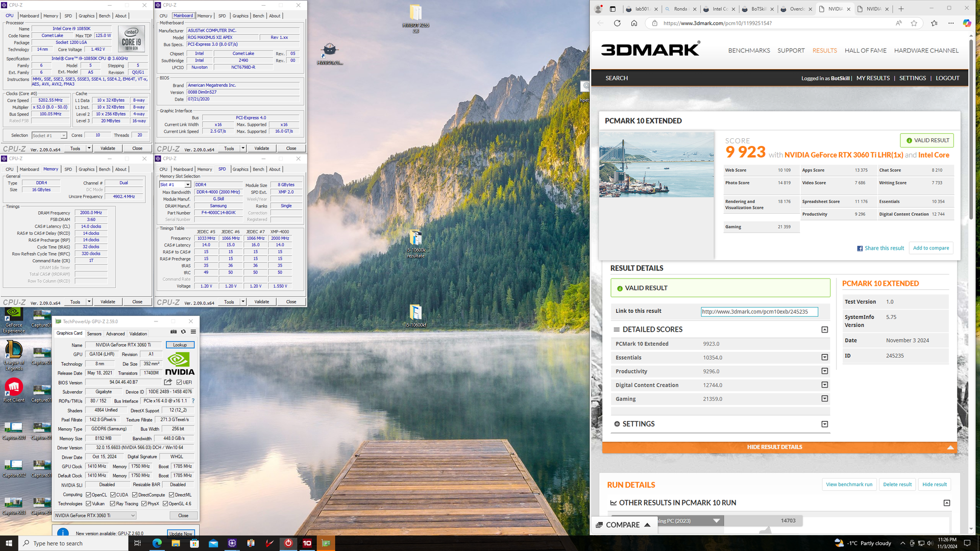
Task: Toggle the DirectCompute checkbox in GPU-Z
Action: tap(135, 495)
